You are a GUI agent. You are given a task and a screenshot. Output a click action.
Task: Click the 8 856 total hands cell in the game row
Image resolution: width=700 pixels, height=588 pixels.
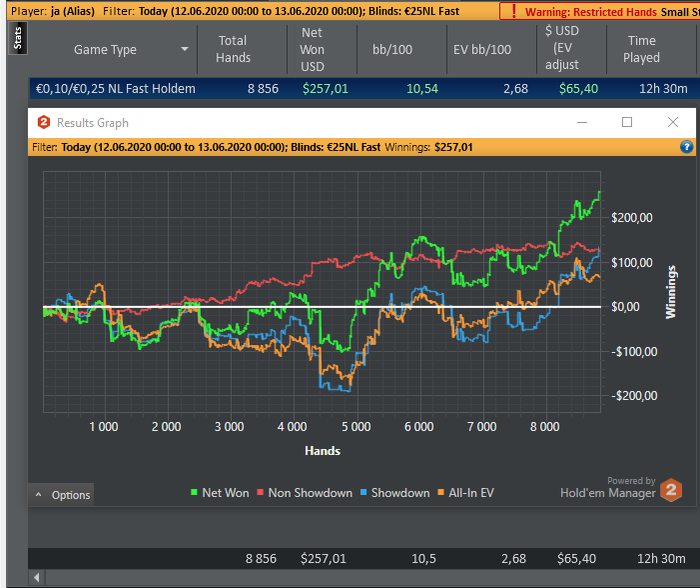click(263, 89)
